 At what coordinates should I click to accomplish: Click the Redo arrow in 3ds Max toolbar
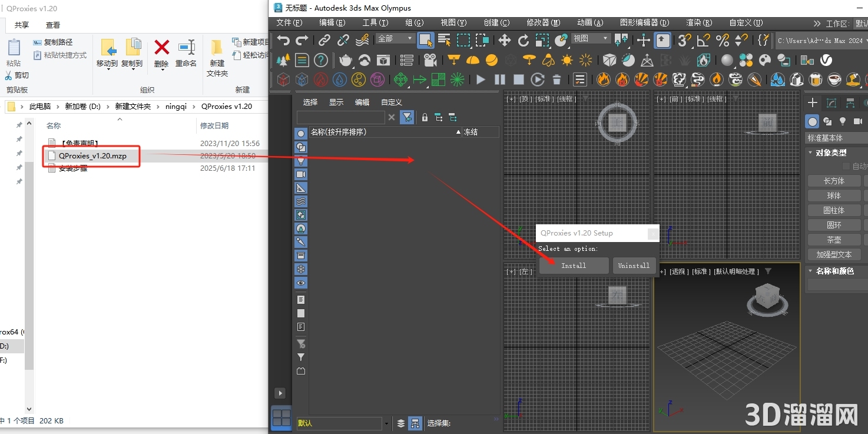302,40
